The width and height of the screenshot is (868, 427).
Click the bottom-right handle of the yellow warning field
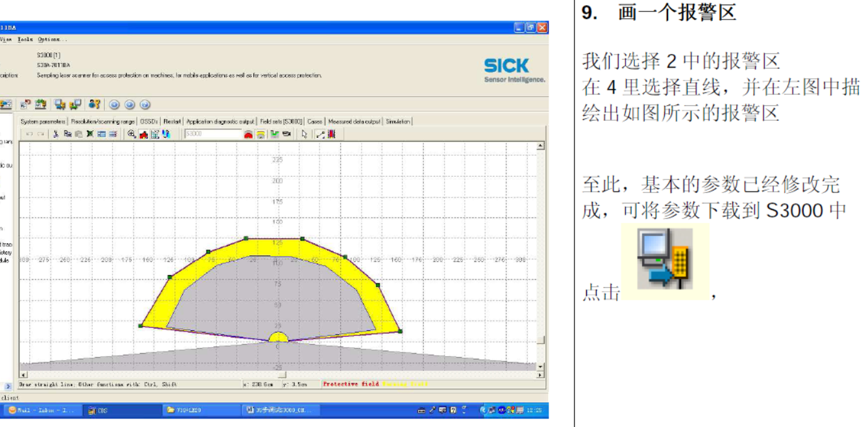click(x=400, y=331)
